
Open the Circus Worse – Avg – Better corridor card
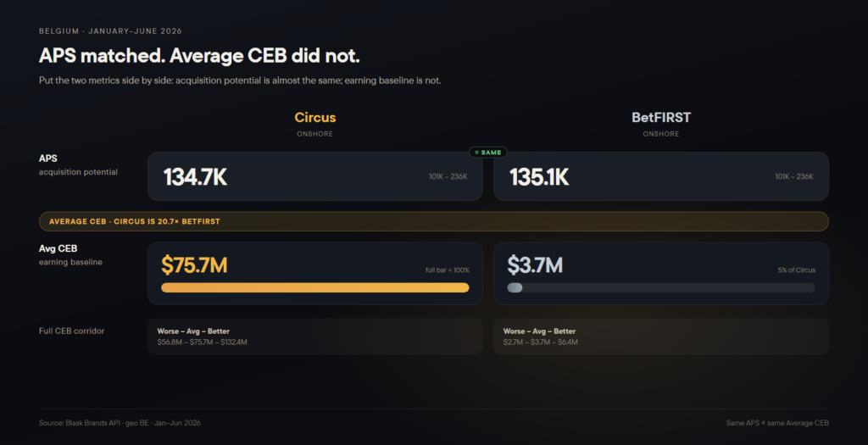click(315, 337)
